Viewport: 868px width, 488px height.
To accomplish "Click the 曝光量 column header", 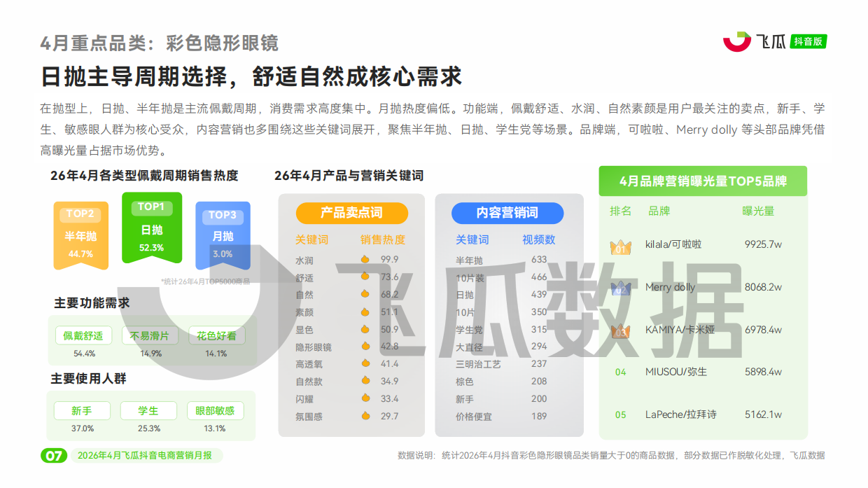I will click(x=759, y=211).
